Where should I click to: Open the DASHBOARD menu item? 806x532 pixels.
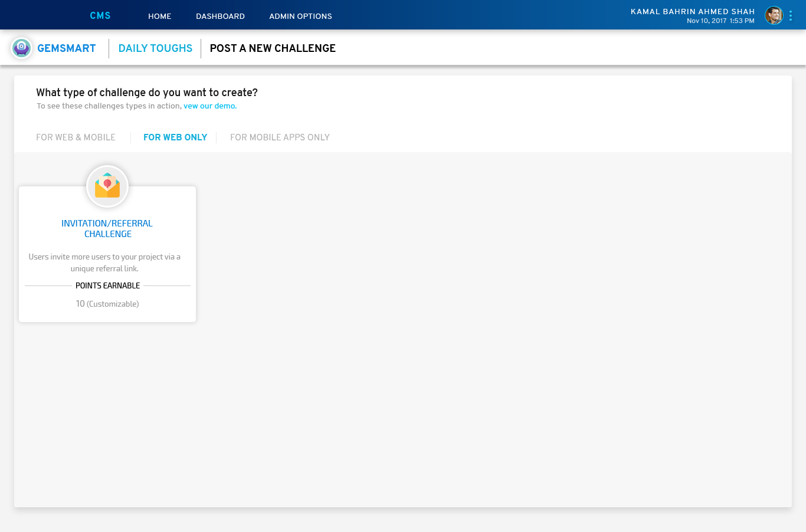(220, 17)
